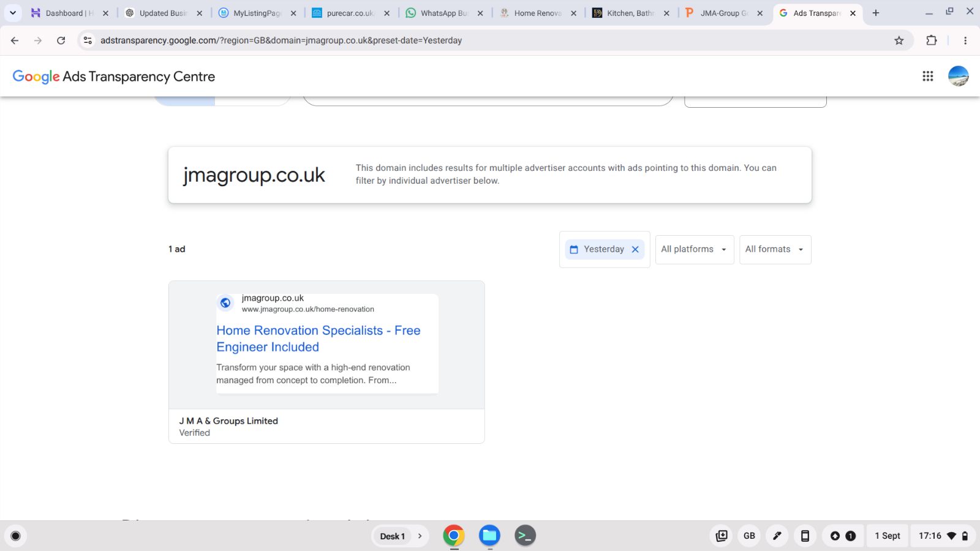
Task: Open Chrome from the shelf
Action: (454, 536)
